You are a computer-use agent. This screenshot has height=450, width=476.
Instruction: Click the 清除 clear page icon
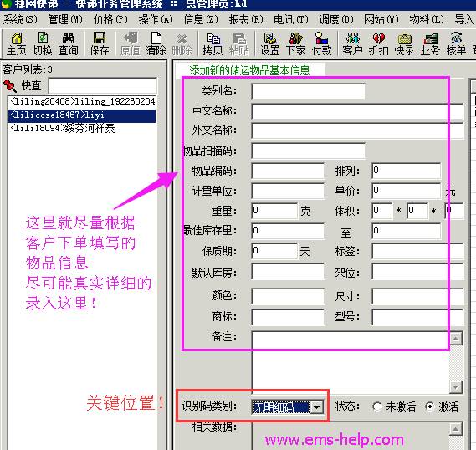pyautogui.click(x=156, y=44)
